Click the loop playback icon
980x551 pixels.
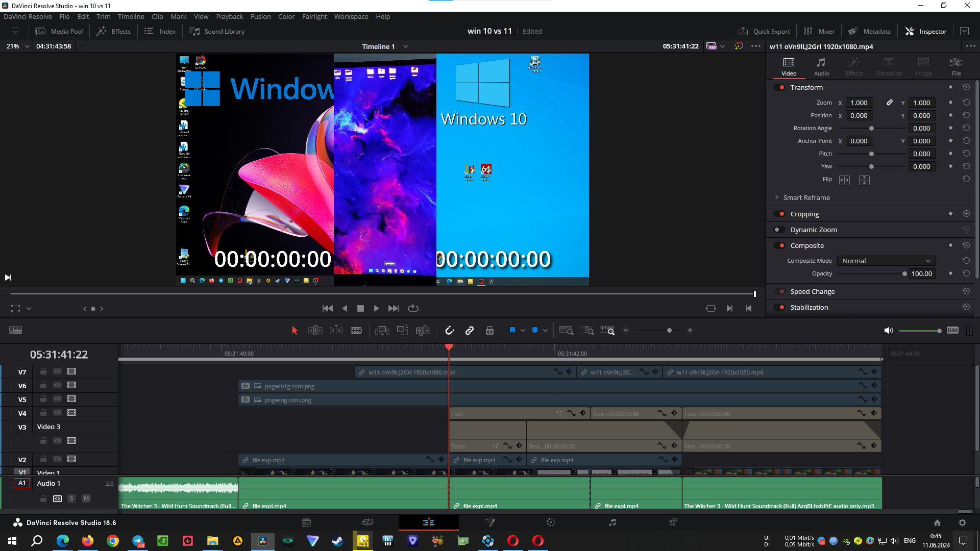pos(413,308)
